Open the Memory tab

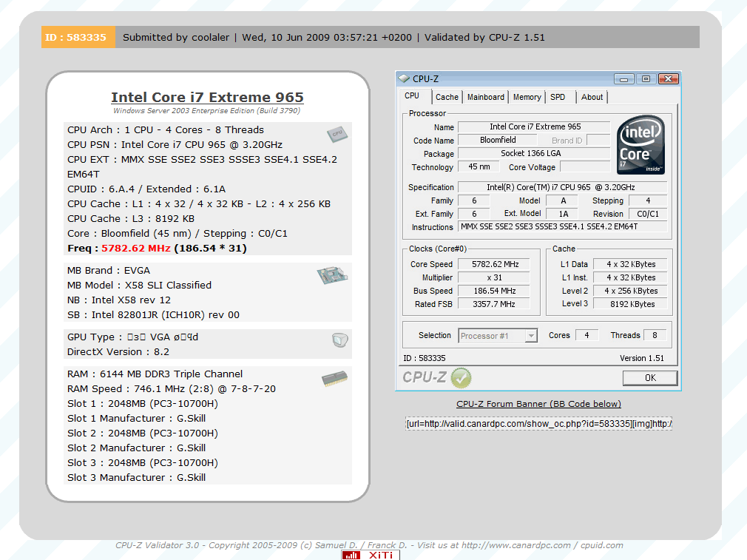527,97
